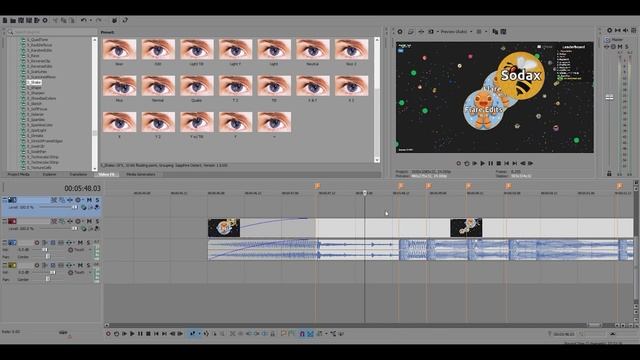Switch to the Transitions tab
640x360 pixels.
[x=78, y=174]
